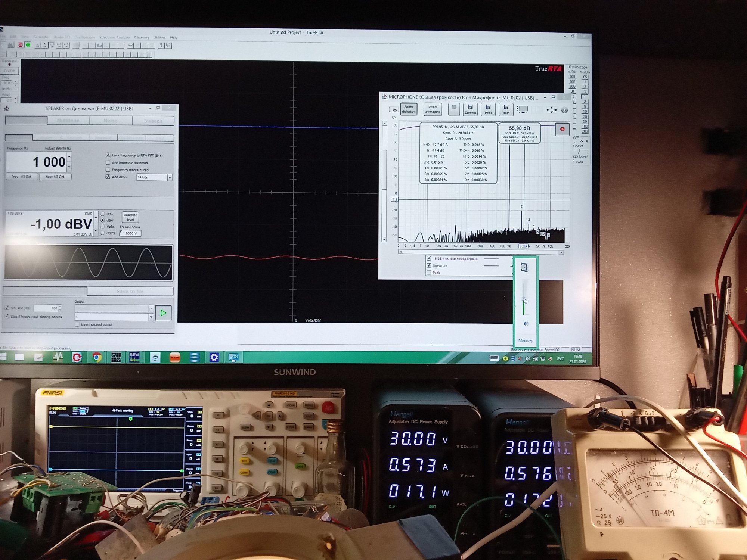Open the L output channel dropdown

click(151, 317)
